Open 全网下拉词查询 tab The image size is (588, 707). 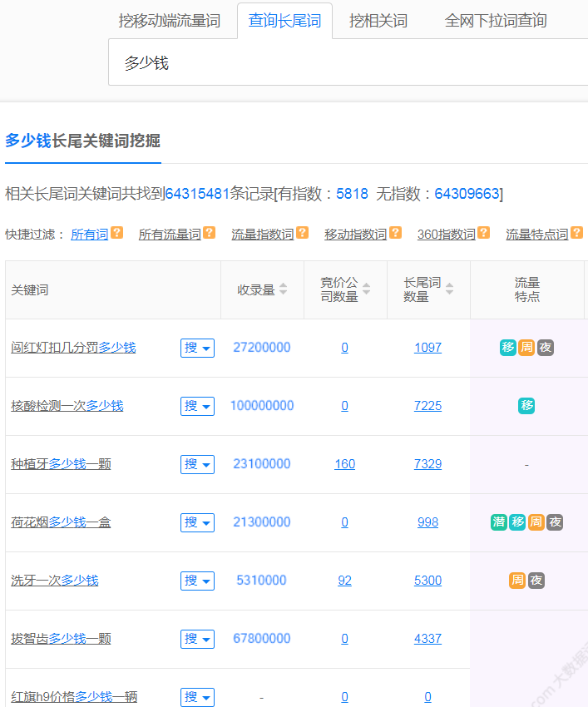point(496,21)
